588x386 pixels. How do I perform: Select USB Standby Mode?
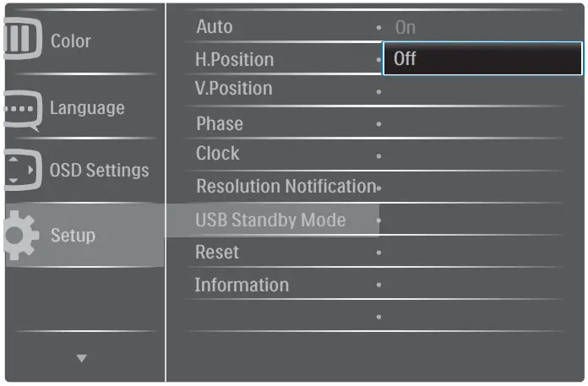click(270, 220)
